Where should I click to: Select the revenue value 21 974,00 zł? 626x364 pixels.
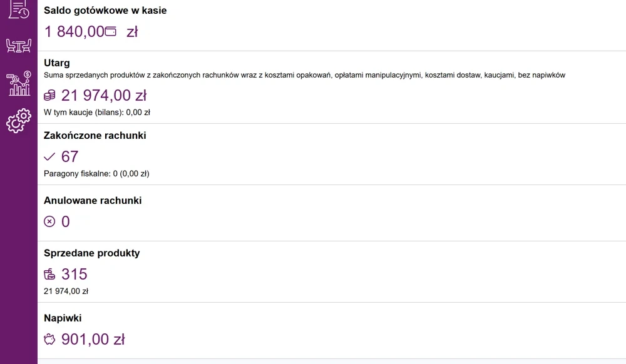point(104,95)
